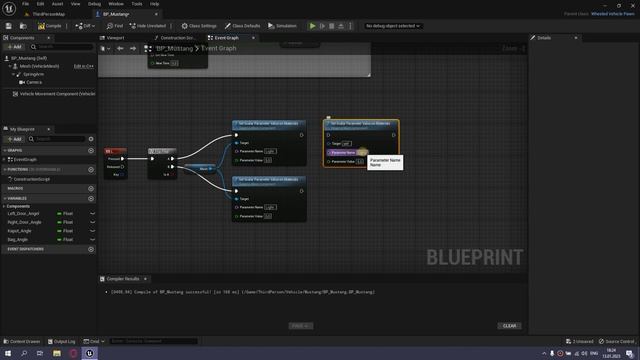Image resolution: width=640 pixels, height=360 pixels.
Task: Click Add in My Blueprint panel
Action: (14, 139)
